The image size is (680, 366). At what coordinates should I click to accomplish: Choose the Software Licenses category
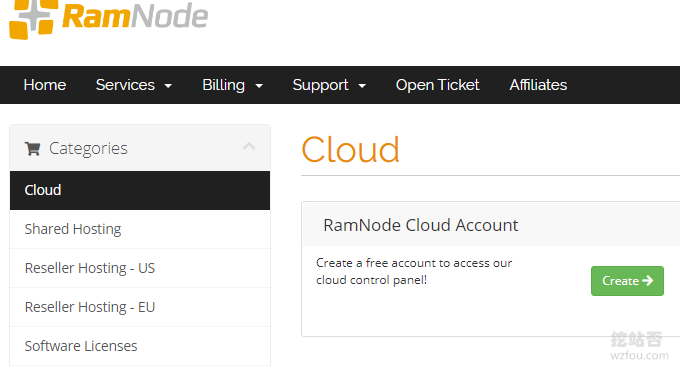tap(140, 346)
